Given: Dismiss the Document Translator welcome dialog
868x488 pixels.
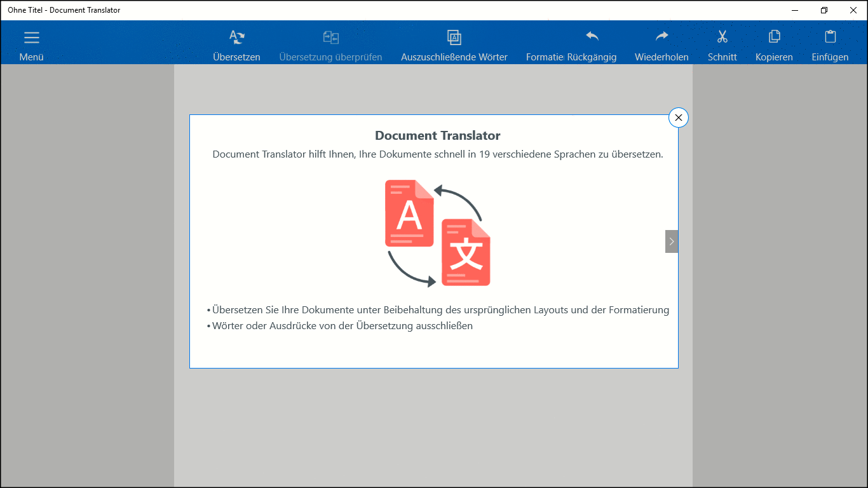Looking at the screenshot, I should click(x=678, y=118).
